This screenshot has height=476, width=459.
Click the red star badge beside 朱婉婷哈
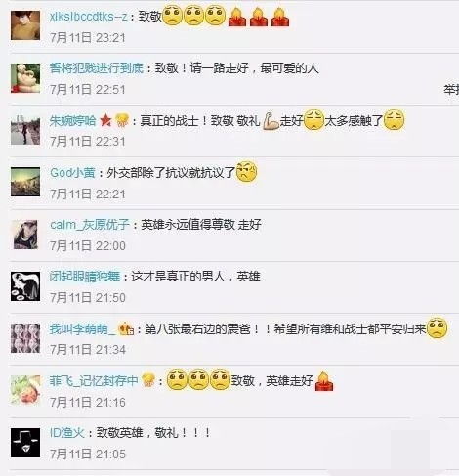click(x=105, y=120)
